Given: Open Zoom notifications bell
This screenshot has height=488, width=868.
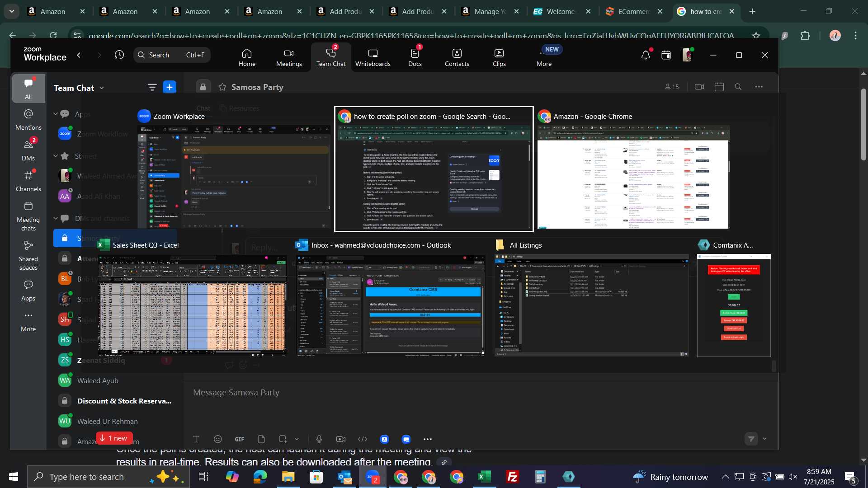Looking at the screenshot, I should (646, 55).
